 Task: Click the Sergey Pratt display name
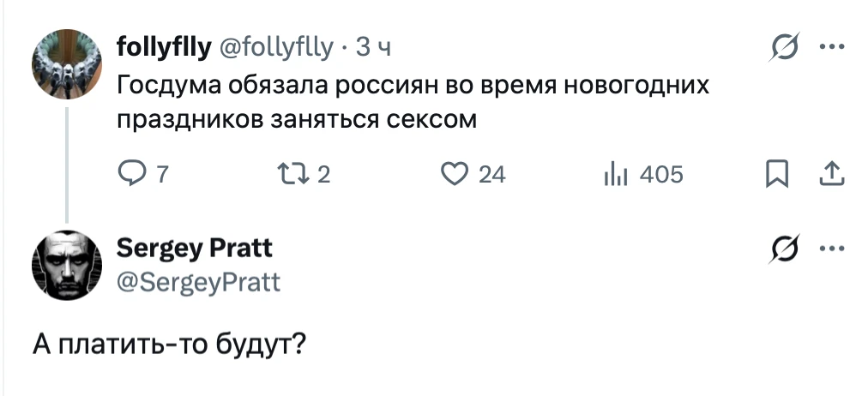194,249
